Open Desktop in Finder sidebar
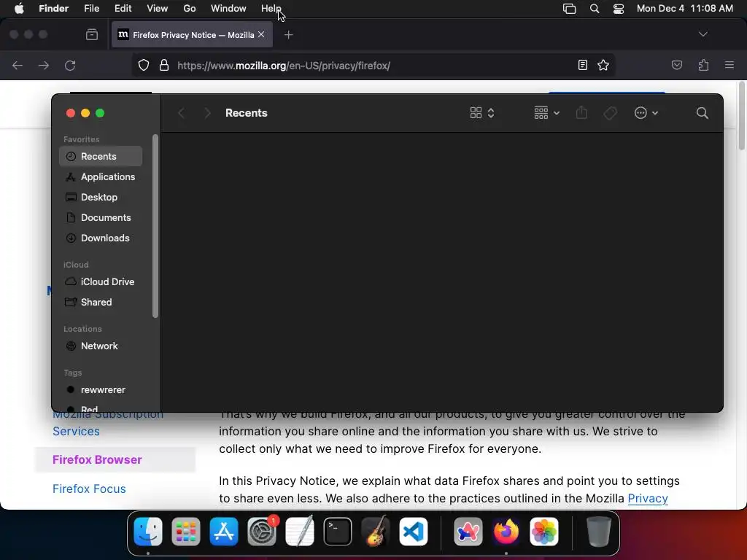 [101, 197]
